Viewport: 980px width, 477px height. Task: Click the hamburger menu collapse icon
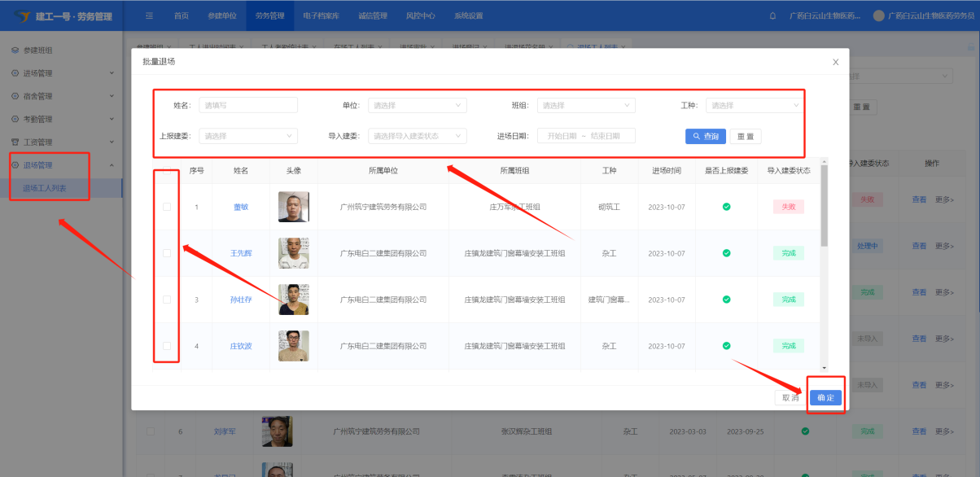149,15
